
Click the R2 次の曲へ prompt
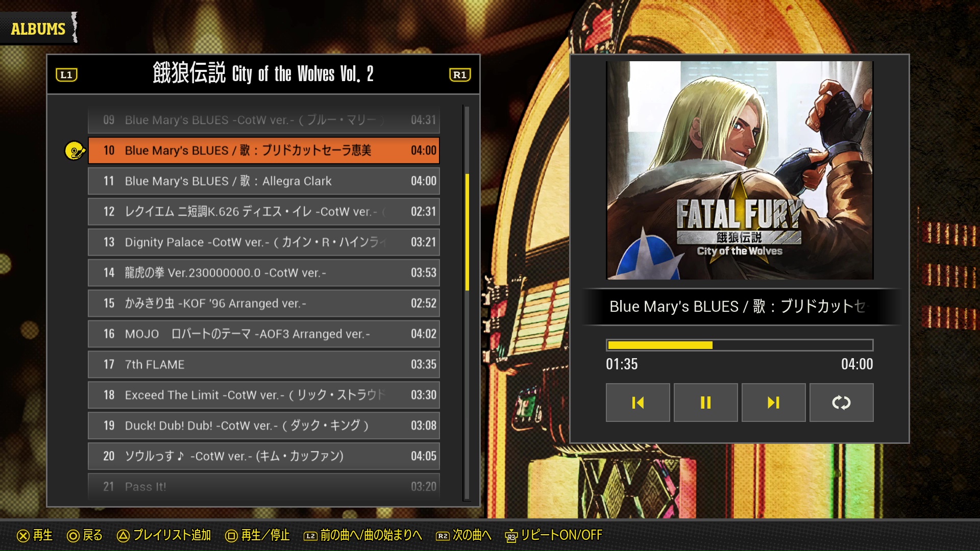[463, 535]
